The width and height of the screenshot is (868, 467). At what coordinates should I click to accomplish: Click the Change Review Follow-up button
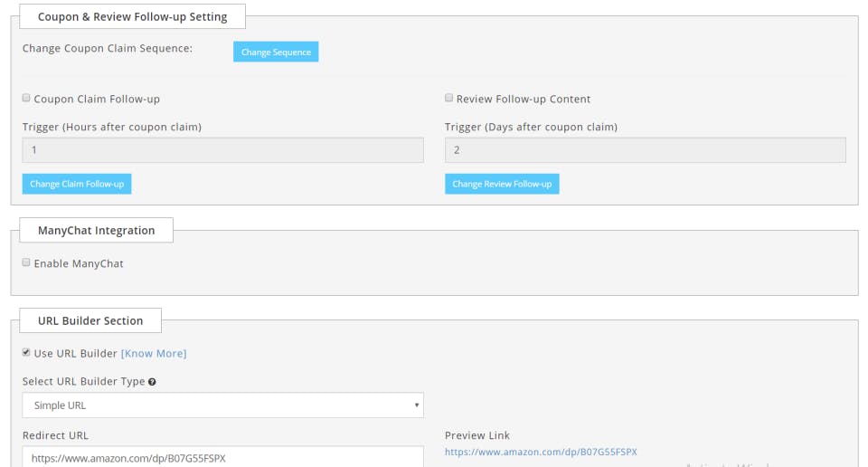(502, 184)
